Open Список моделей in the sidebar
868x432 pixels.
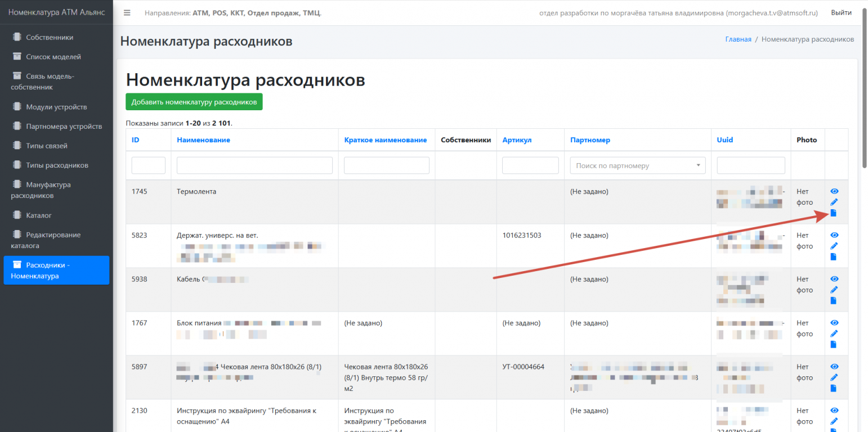coord(53,57)
